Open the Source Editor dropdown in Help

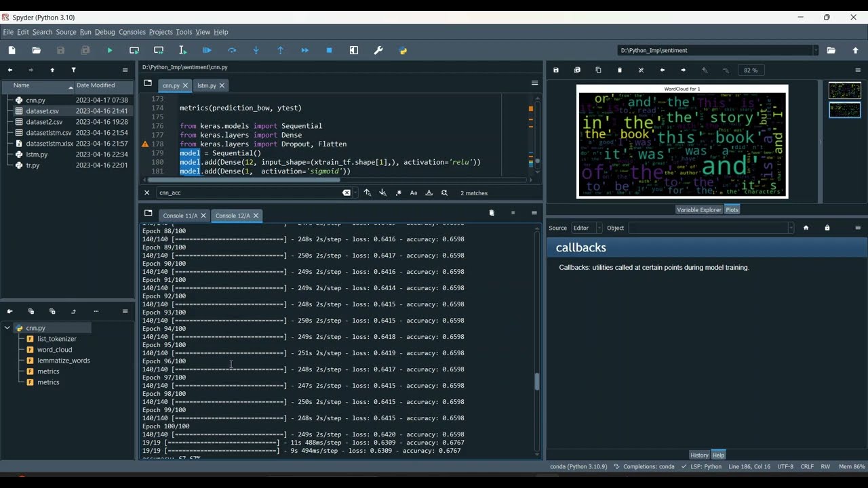pyautogui.click(x=587, y=228)
